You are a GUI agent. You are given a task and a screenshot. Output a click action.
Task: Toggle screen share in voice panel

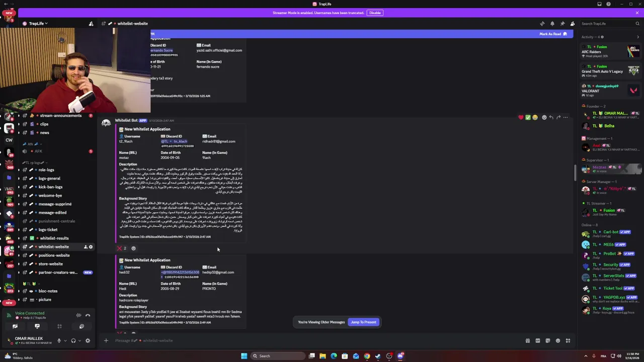point(37,326)
